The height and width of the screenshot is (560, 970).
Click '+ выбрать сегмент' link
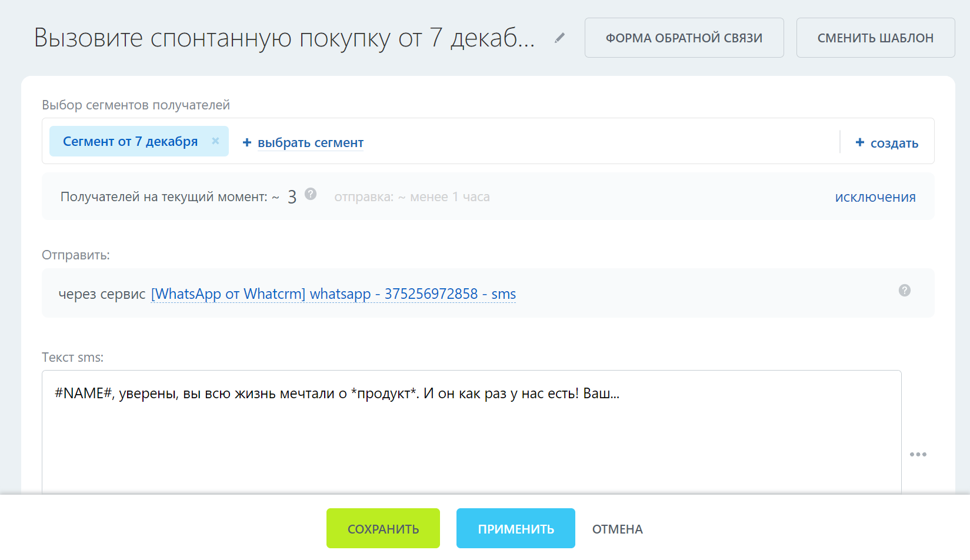coord(304,143)
